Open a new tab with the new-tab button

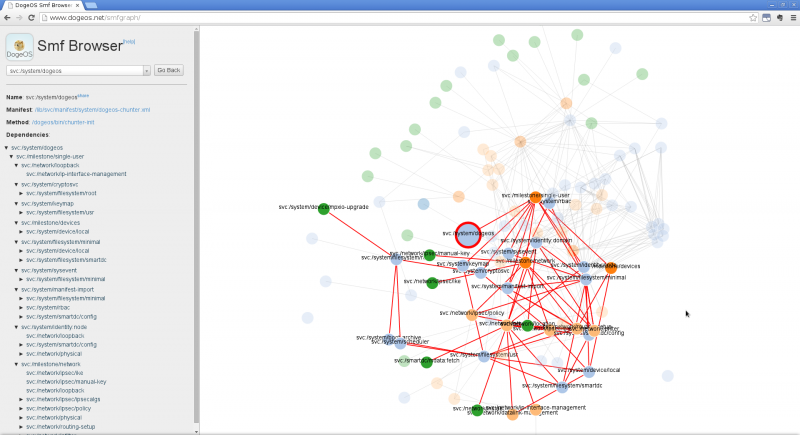pos(91,5)
